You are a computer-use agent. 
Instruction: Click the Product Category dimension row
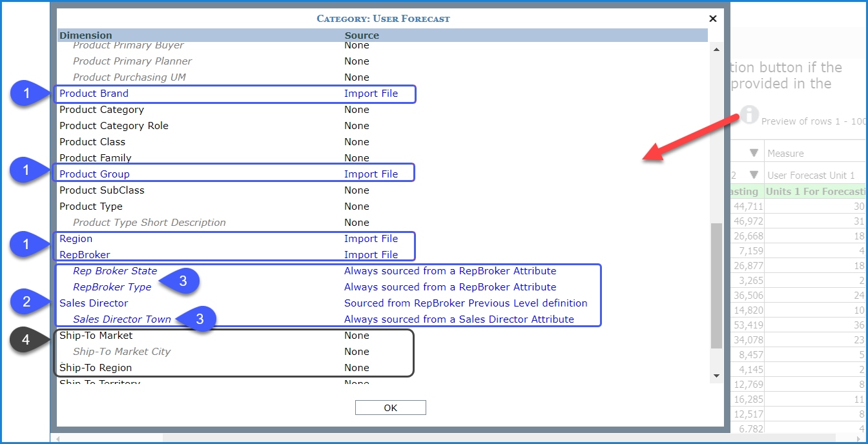point(101,110)
